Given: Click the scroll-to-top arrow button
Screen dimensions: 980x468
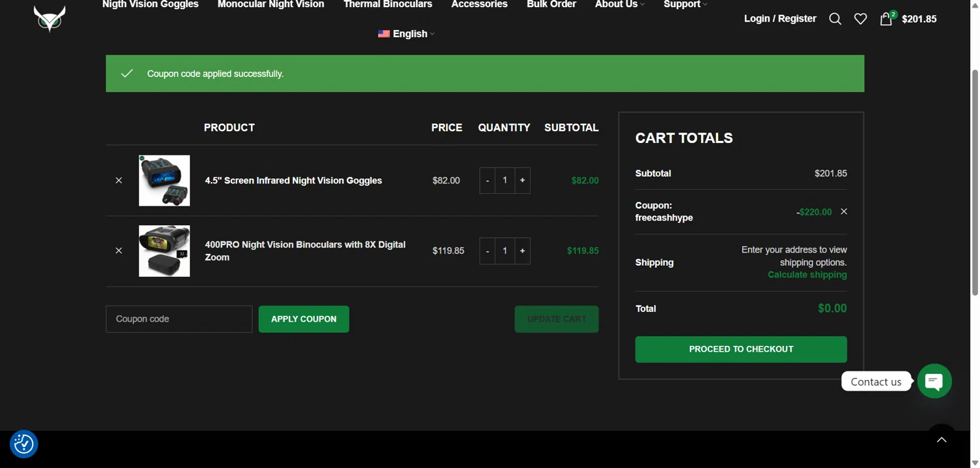Looking at the screenshot, I should [x=941, y=440].
